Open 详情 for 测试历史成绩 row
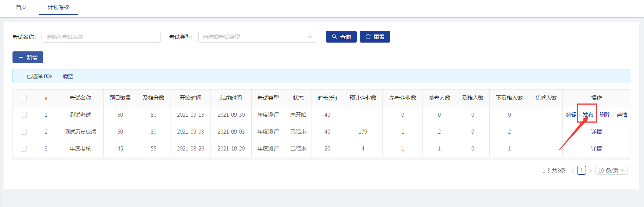 pos(596,132)
